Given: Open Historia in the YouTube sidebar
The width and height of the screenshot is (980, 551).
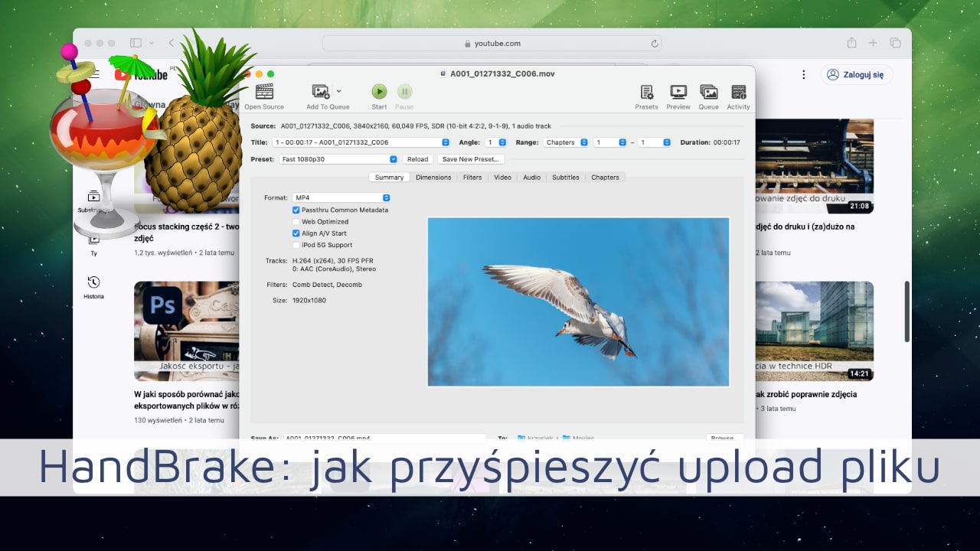Looking at the screenshot, I should click(x=93, y=287).
